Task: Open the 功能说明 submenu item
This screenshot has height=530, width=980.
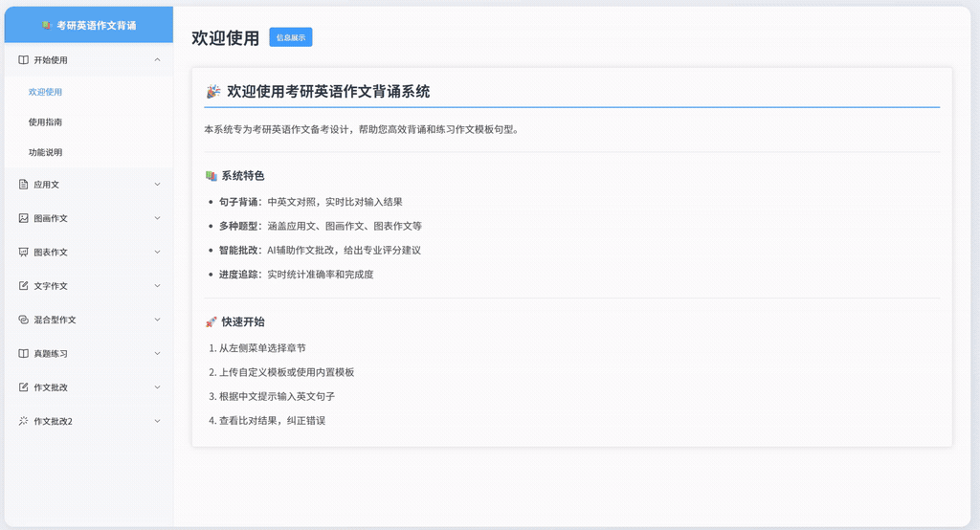Action: (89, 152)
